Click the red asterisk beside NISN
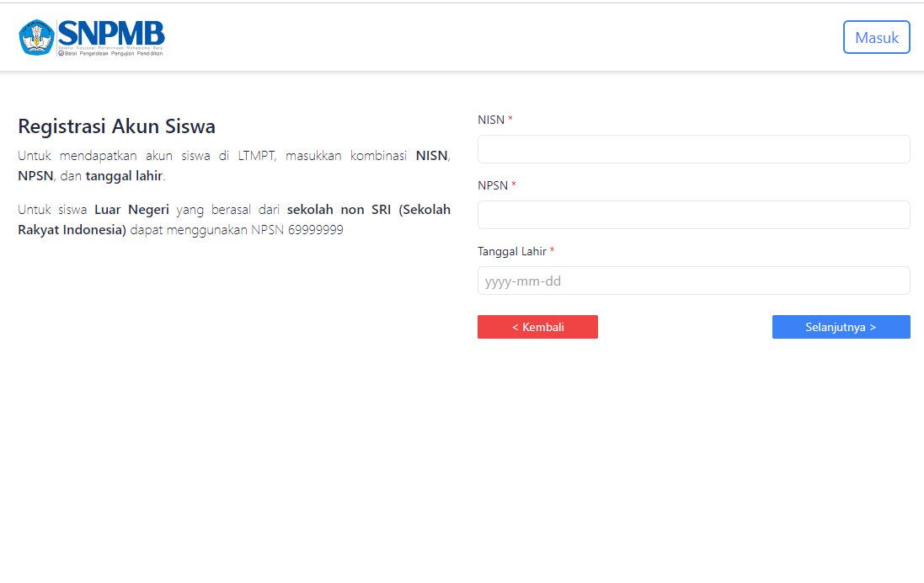This screenshot has width=924, height=583. (510, 120)
